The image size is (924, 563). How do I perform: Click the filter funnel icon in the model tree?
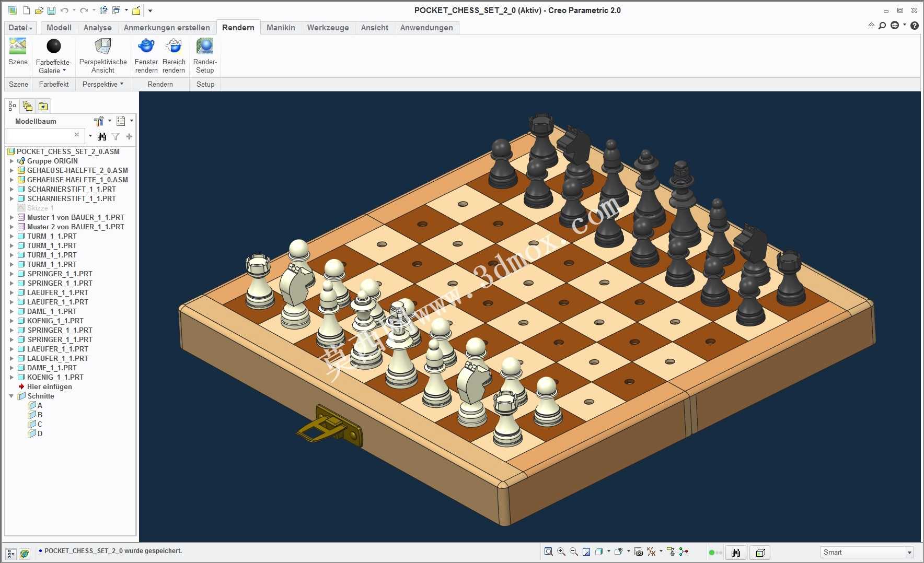tap(116, 137)
